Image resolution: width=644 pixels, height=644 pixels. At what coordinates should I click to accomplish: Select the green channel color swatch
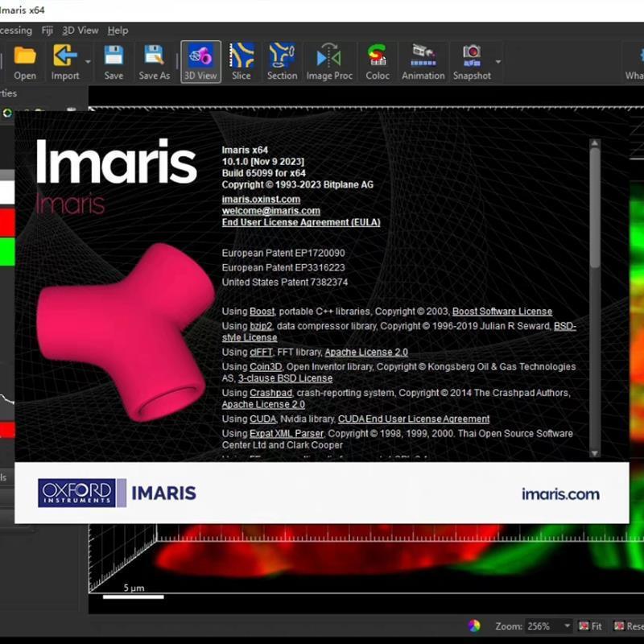coord(7,251)
